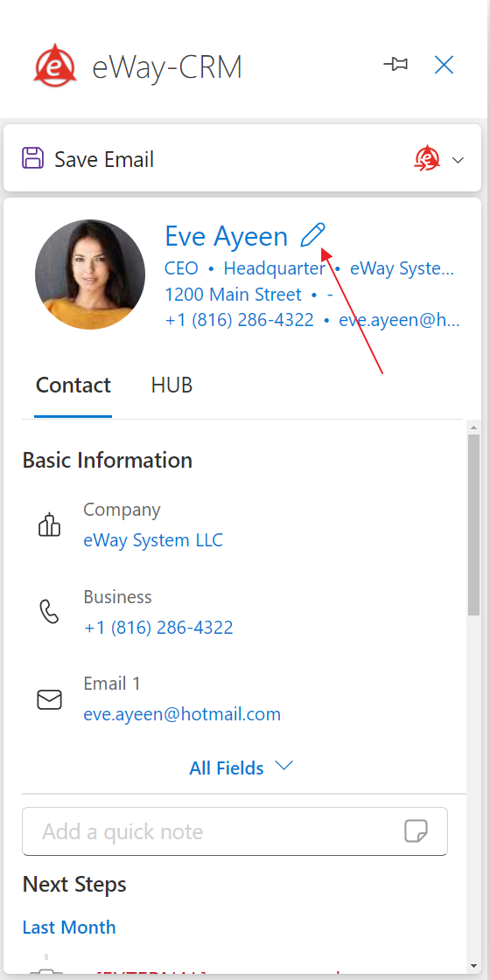
Task: Click eve.ayeen@hotmail.com email link
Action: tap(182, 714)
